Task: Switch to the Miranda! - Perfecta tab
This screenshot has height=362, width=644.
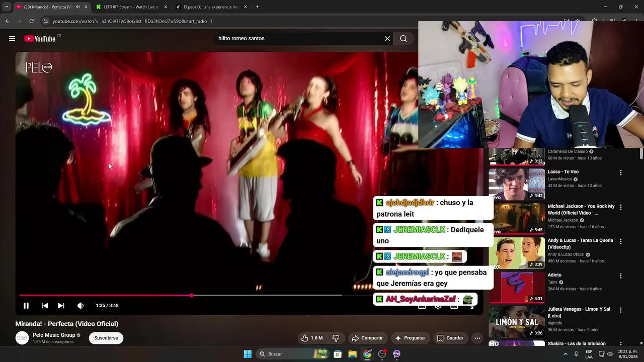Action: tap(49, 7)
